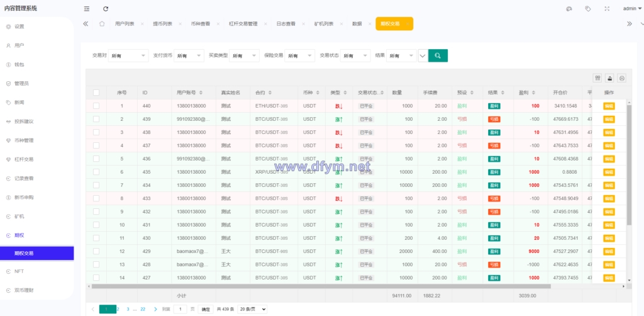
Task: Check the row with ID 433
Action: pos(96,198)
